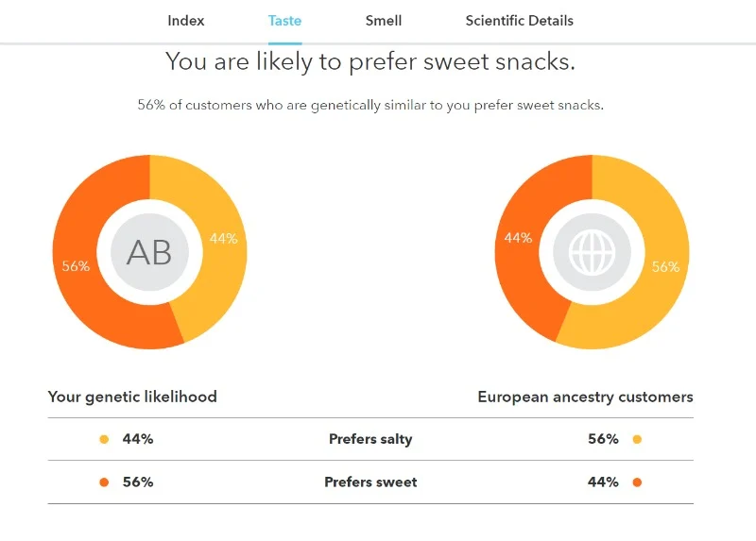Click the AB initials avatar circle
This screenshot has height=541, width=756.
[149, 252]
